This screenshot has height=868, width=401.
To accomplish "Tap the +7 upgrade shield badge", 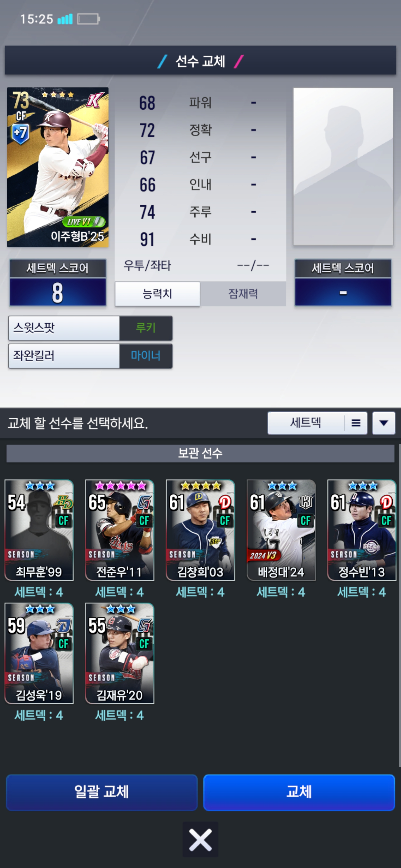I will click(x=20, y=134).
